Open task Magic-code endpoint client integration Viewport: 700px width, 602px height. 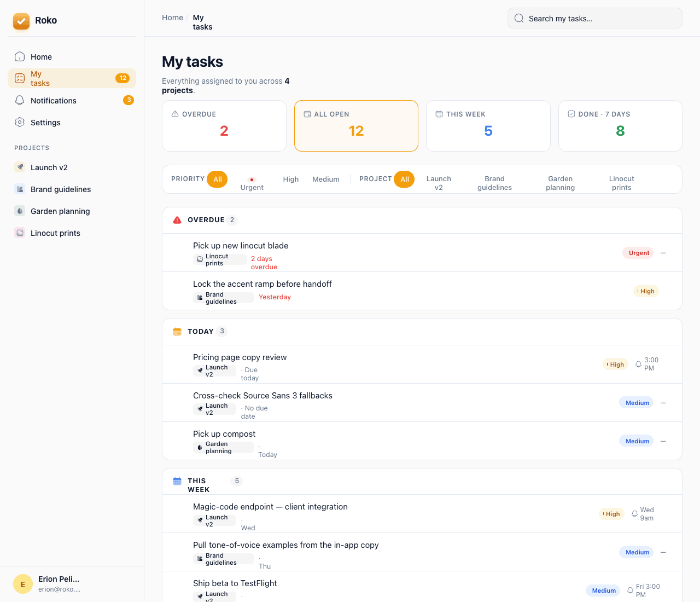point(422,514)
